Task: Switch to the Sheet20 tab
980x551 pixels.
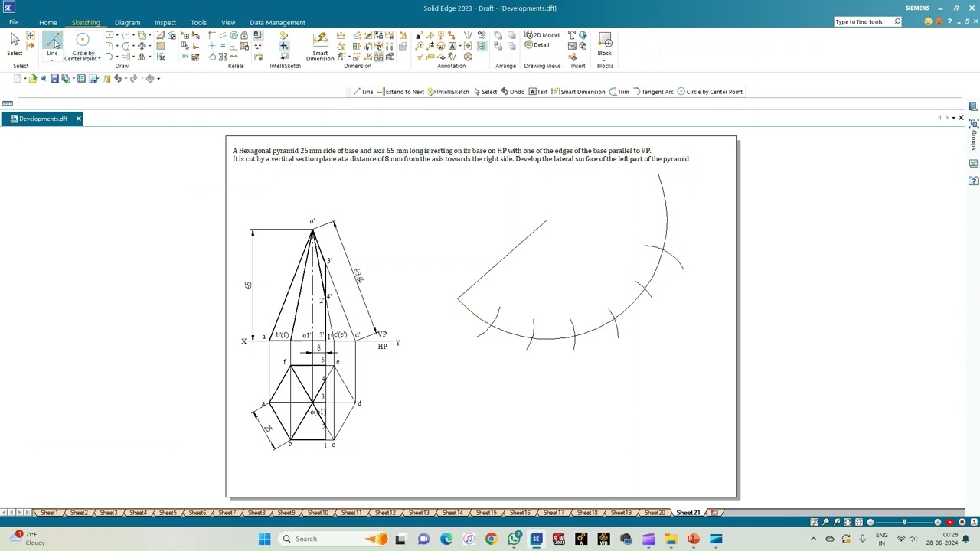Action: point(655,513)
